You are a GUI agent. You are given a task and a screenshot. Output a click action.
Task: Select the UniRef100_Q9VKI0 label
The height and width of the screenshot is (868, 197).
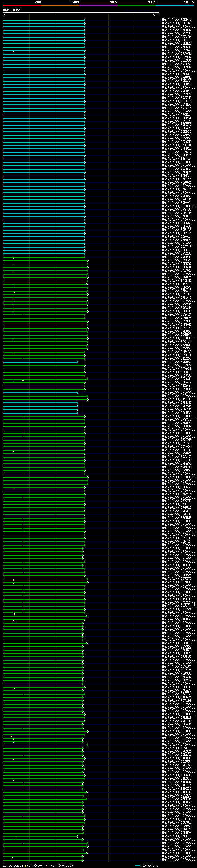click(x=177, y=748)
